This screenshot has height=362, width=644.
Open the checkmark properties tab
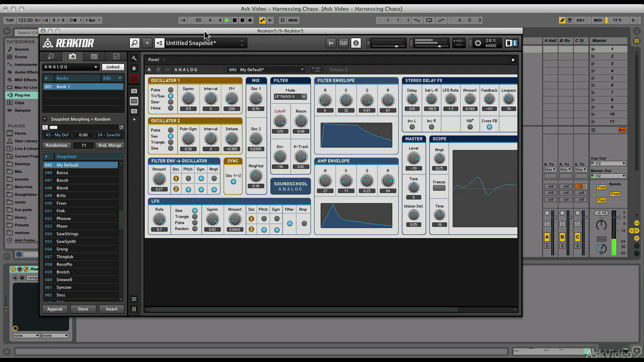[x=116, y=57]
